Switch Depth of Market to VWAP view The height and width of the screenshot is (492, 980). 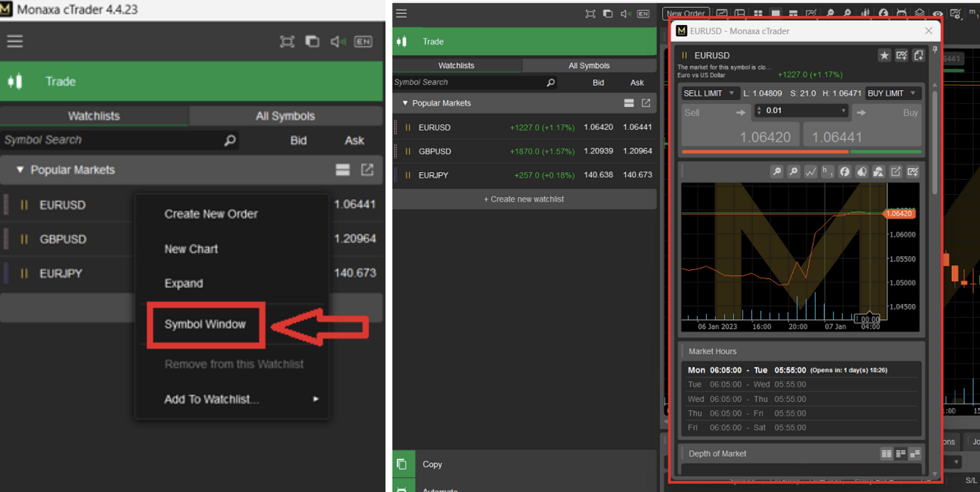[x=915, y=454]
